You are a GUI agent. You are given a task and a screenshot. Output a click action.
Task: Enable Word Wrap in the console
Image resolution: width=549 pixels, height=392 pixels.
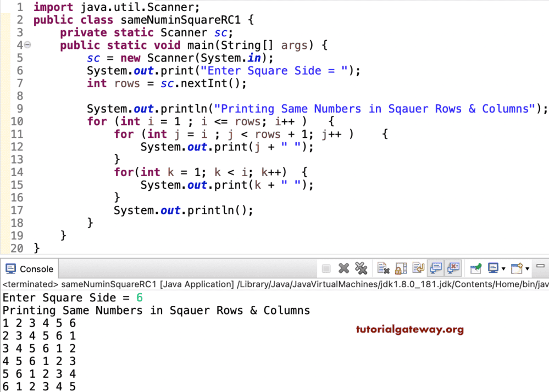pyautogui.click(x=418, y=268)
